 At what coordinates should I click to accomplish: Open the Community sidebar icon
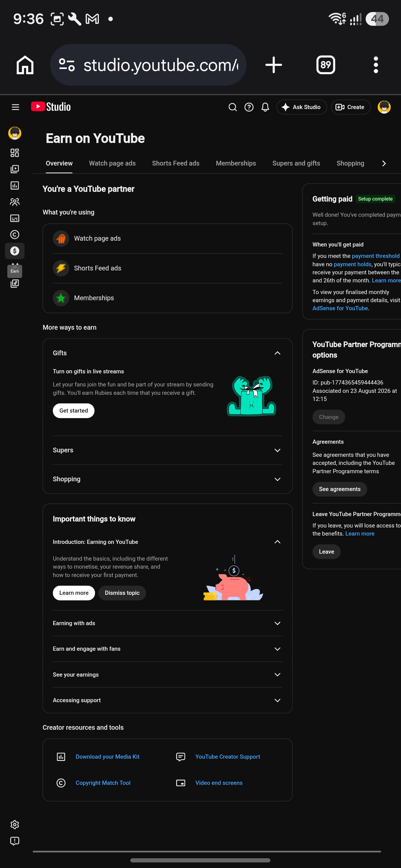pos(14,202)
